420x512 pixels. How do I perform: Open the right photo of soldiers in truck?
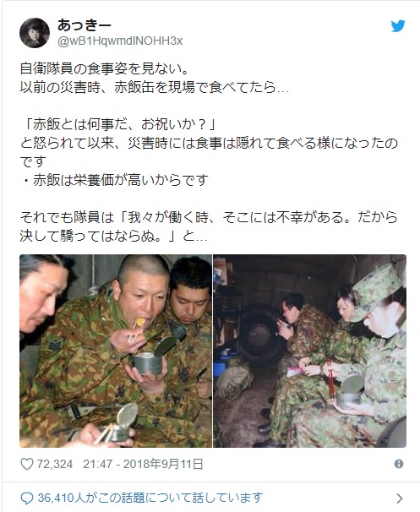(x=309, y=351)
